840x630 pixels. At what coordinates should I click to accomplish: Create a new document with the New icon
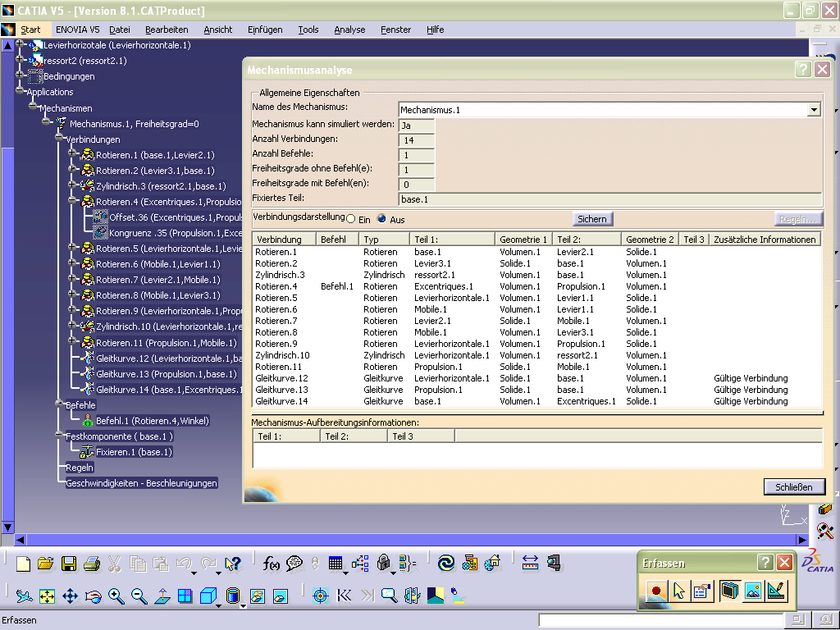[23, 564]
